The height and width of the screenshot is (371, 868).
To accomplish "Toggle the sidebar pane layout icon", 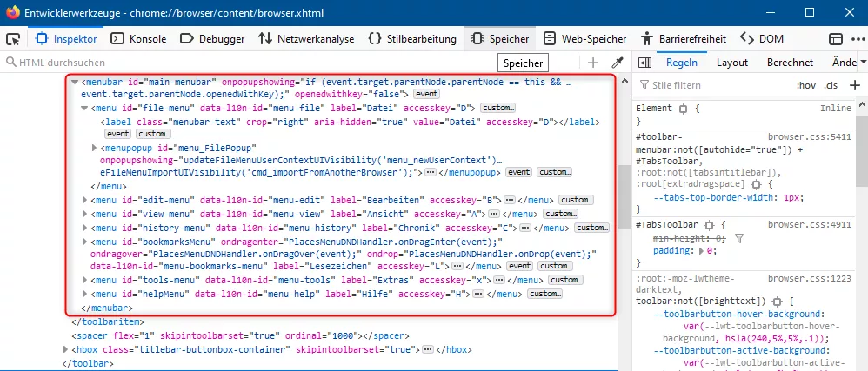I will tap(644, 63).
